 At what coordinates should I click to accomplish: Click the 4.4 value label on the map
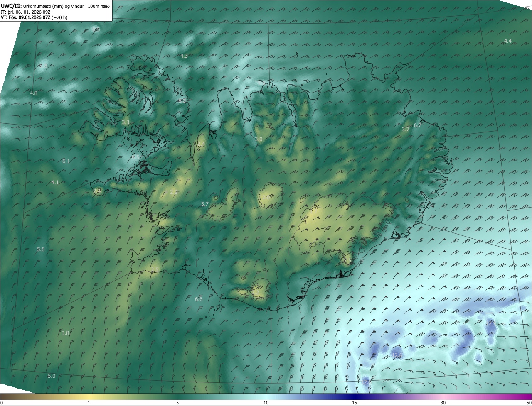[507, 41]
